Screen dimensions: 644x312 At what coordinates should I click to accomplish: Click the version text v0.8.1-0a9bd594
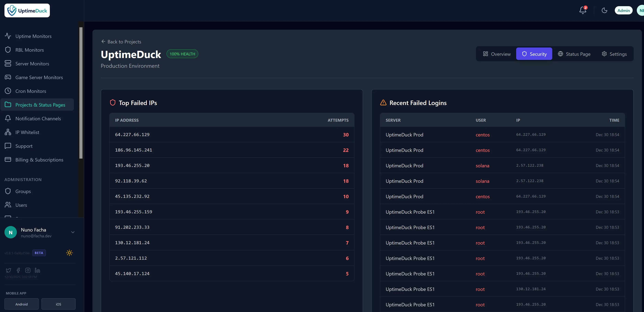17,253
